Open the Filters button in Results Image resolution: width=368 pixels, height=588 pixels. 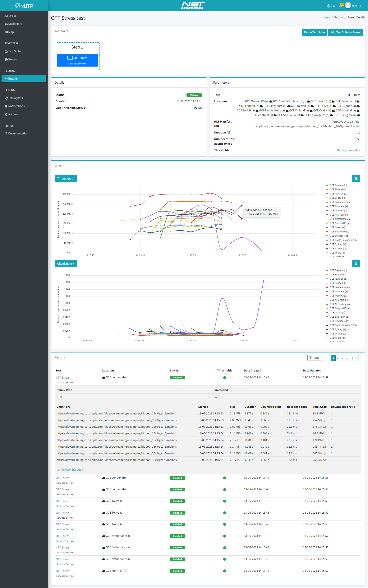coord(314,358)
